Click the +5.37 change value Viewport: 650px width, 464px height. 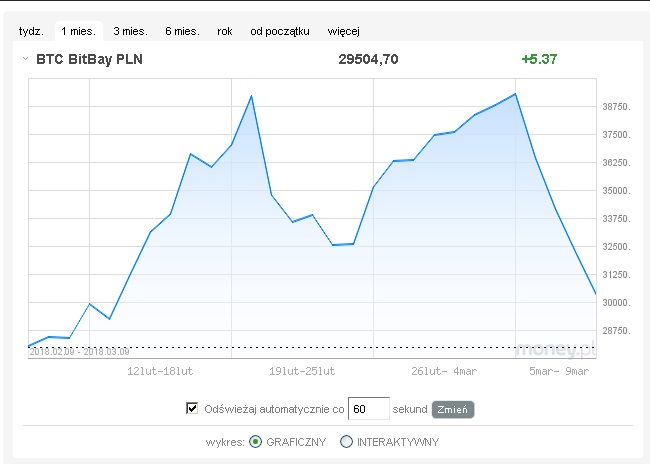(539, 59)
